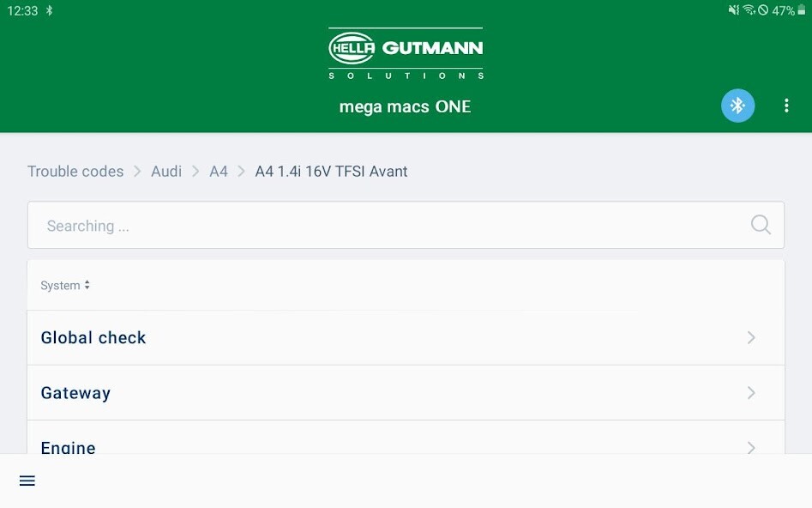Expand Gateway using its right chevron

(751, 392)
